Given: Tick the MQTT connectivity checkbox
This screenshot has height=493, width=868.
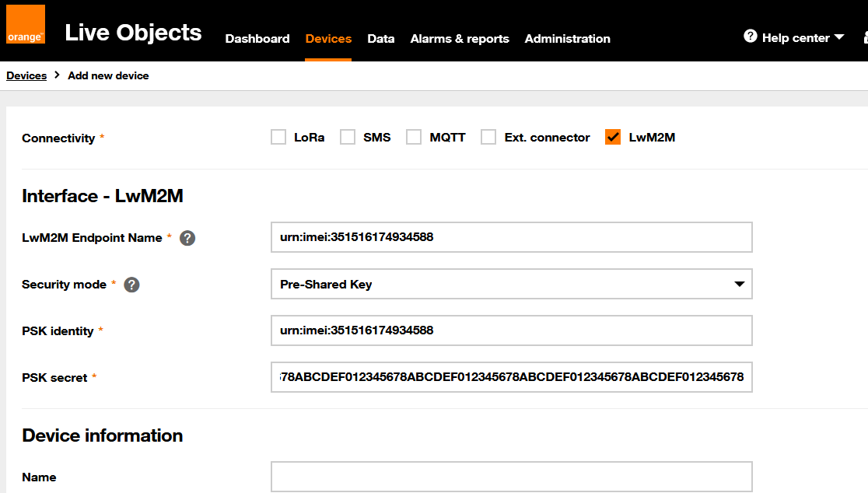Looking at the screenshot, I should [x=415, y=138].
